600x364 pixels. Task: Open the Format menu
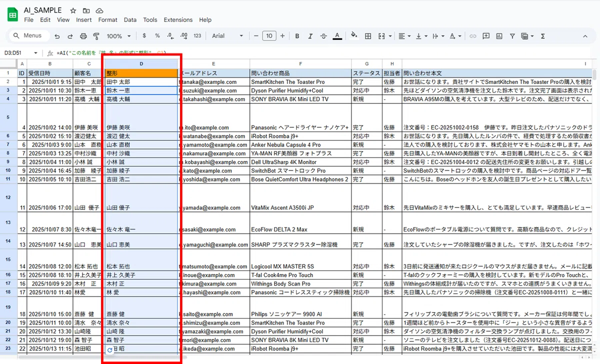[108, 20]
